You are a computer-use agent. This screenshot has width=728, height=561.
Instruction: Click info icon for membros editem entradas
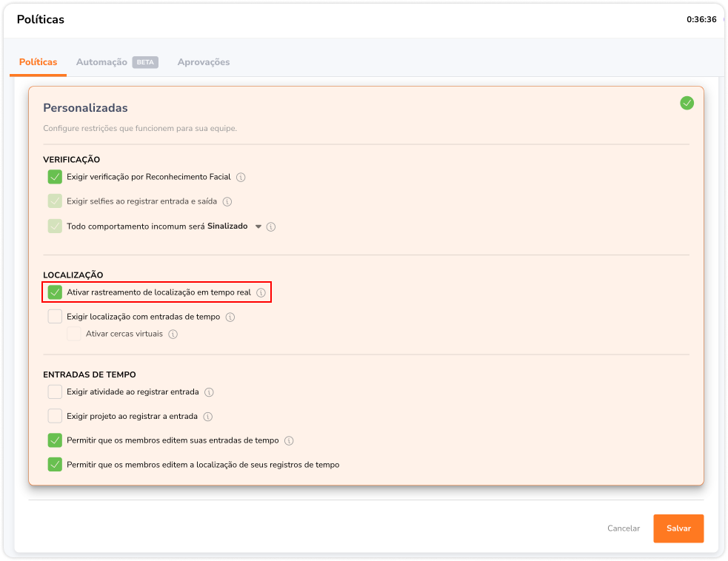289,441
